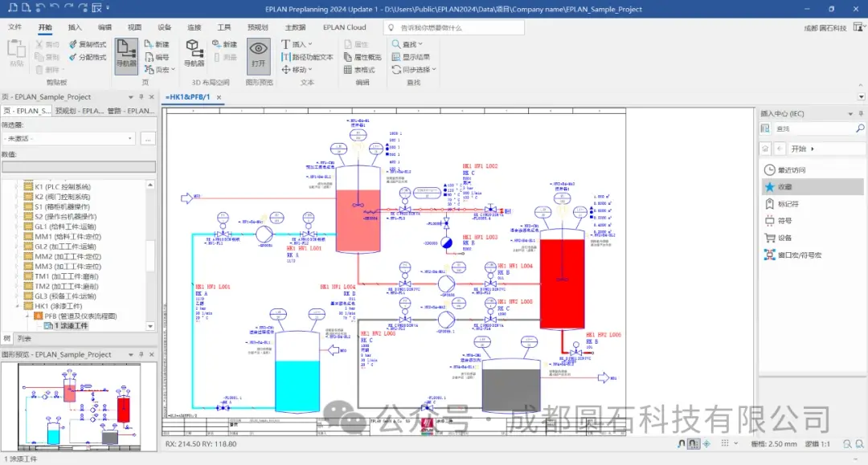Click the 属性概览 properties overview icon

click(348, 57)
